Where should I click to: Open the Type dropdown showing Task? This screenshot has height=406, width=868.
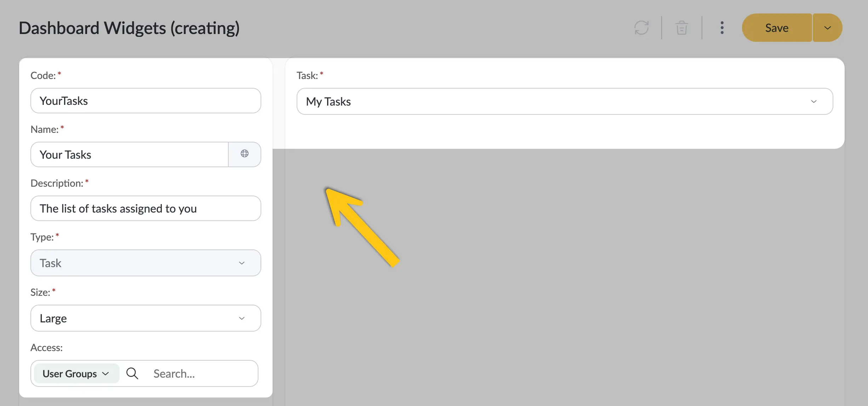point(146,263)
